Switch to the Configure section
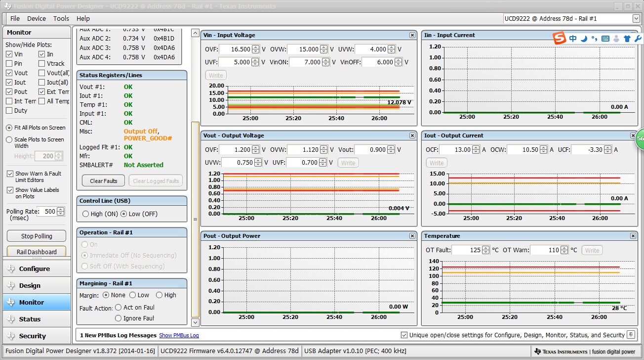Image resolution: width=644 pixels, height=360 pixels. tap(37, 269)
